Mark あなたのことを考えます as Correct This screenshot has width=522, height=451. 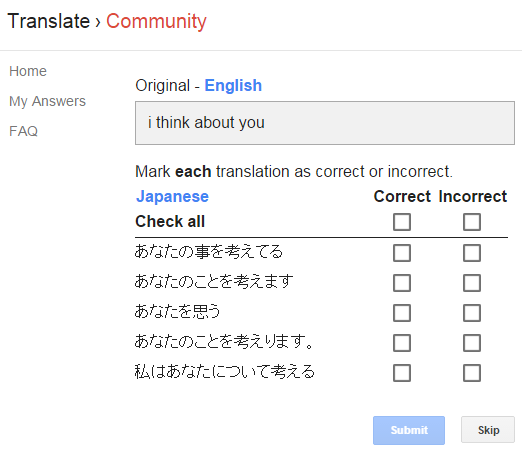(402, 283)
